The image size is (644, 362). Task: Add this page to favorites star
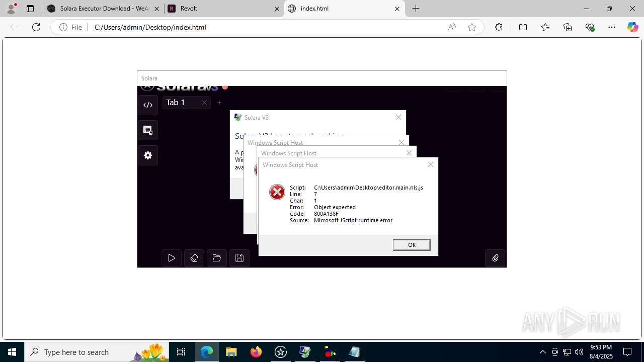pyautogui.click(x=472, y=27)
